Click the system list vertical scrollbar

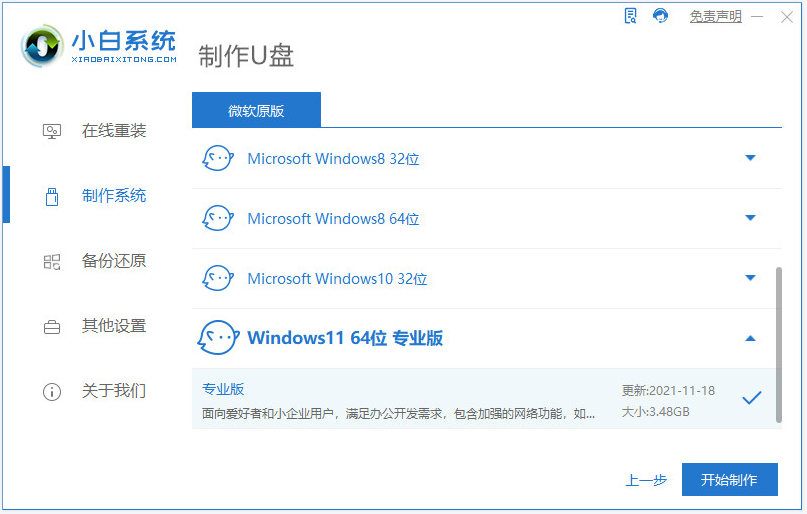[779, 345]
